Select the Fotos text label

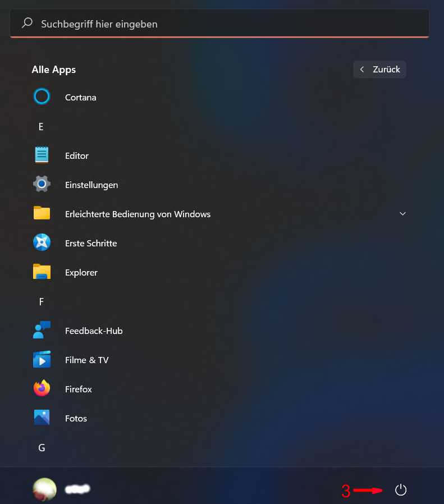click(76, 419)
